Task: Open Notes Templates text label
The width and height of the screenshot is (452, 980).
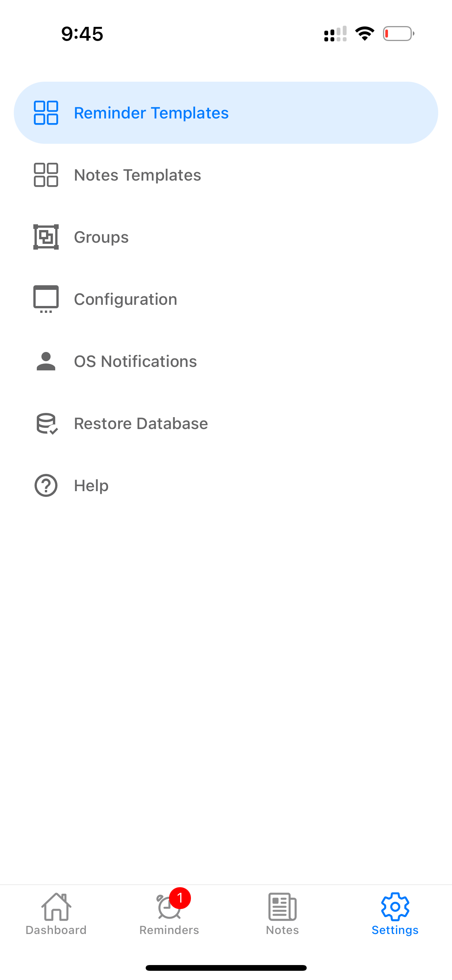Action: 137,175
